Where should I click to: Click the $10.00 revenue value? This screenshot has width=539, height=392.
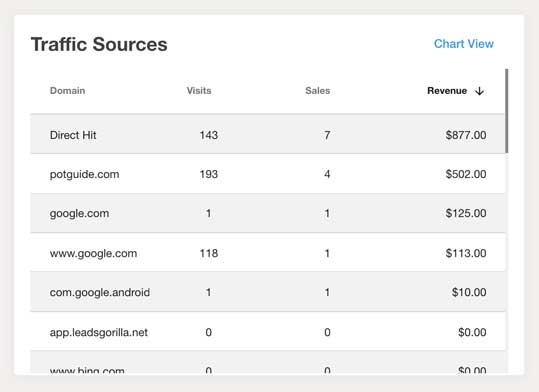[469, 292]
